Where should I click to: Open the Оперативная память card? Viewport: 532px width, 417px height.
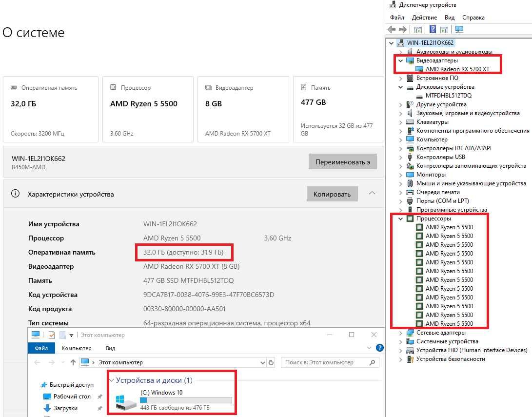[x=51, y=109]
